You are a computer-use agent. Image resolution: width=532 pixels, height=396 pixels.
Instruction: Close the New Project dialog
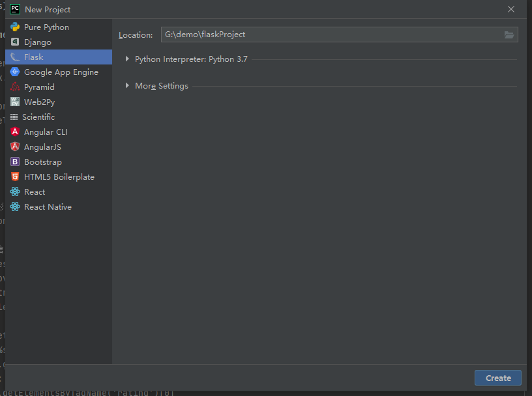511,9
